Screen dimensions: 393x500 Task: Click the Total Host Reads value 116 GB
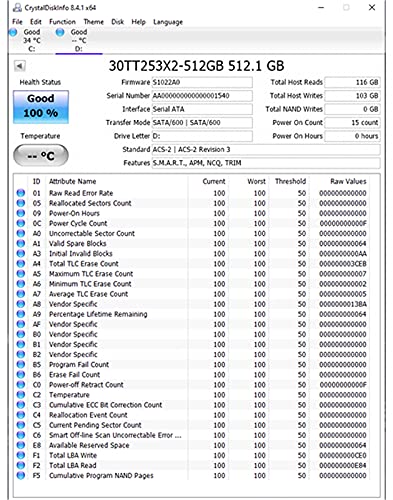(x=352, y=82)
